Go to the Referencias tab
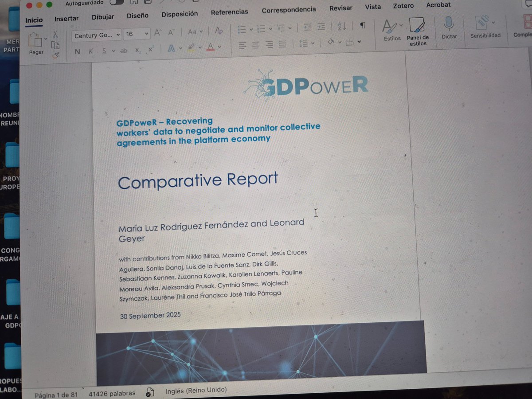This screenshot has height=399, width=532. (229, 12)
